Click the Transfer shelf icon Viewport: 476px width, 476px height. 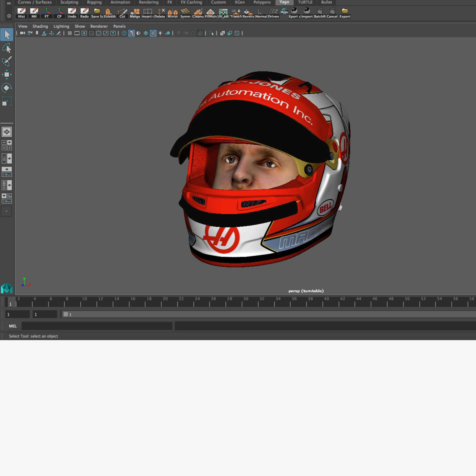(236, 13)
